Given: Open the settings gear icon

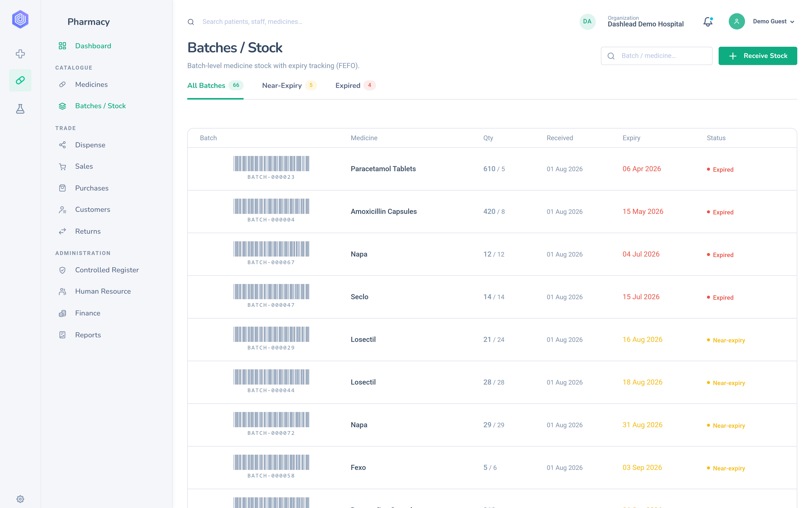Looking at the screenshot, I should tap(20, 499).
